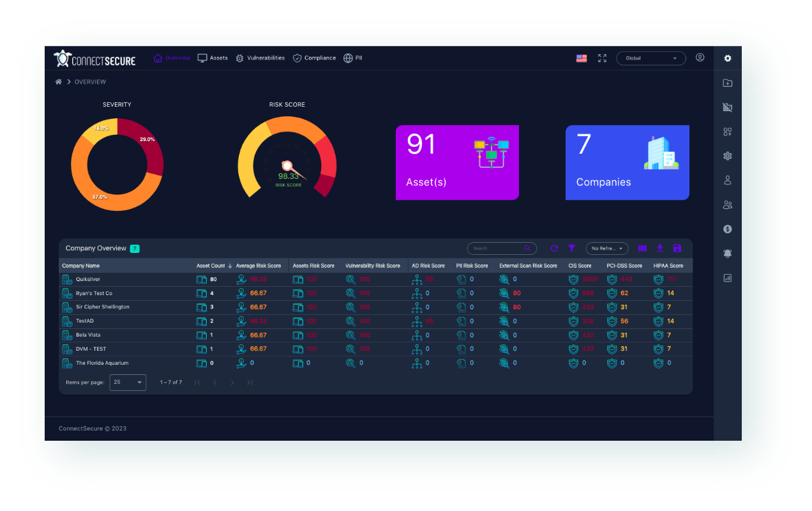Viewport: 812px width, 511px height.
Task: Click the save floppy disk icon
Action: click(677, 248)
